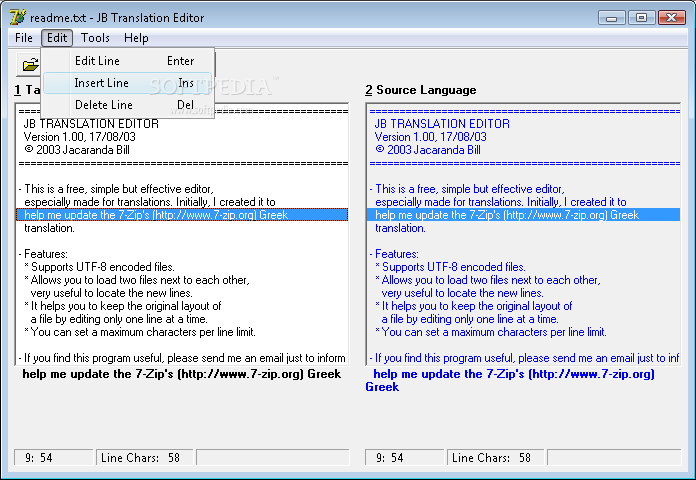Select 'This is a free, simple' line in left pane

116,189
